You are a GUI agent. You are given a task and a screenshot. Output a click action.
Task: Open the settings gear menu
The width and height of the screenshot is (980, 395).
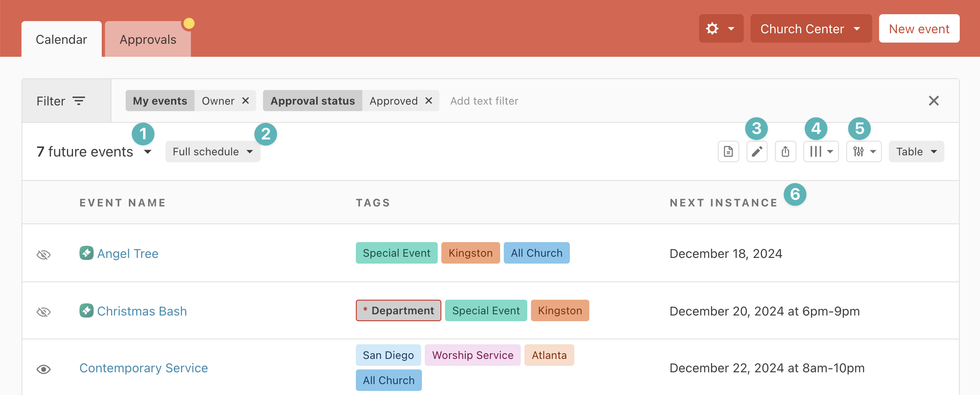[721, 29]
